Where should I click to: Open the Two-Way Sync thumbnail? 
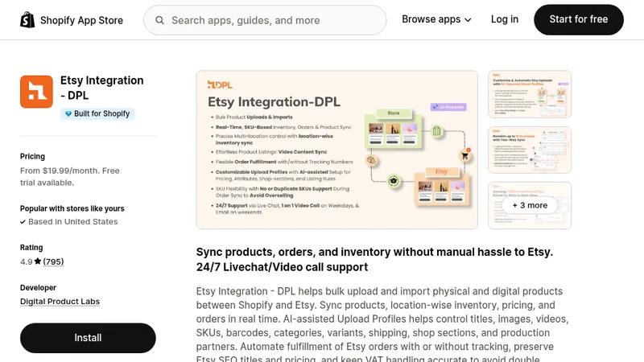click(x=530, y=150)
